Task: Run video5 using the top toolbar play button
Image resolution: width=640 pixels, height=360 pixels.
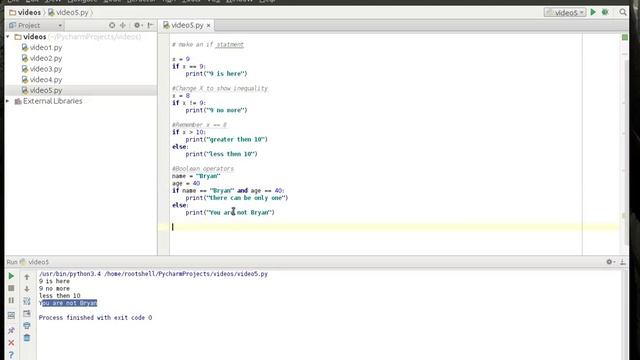Action: click(x=593, y=12)
